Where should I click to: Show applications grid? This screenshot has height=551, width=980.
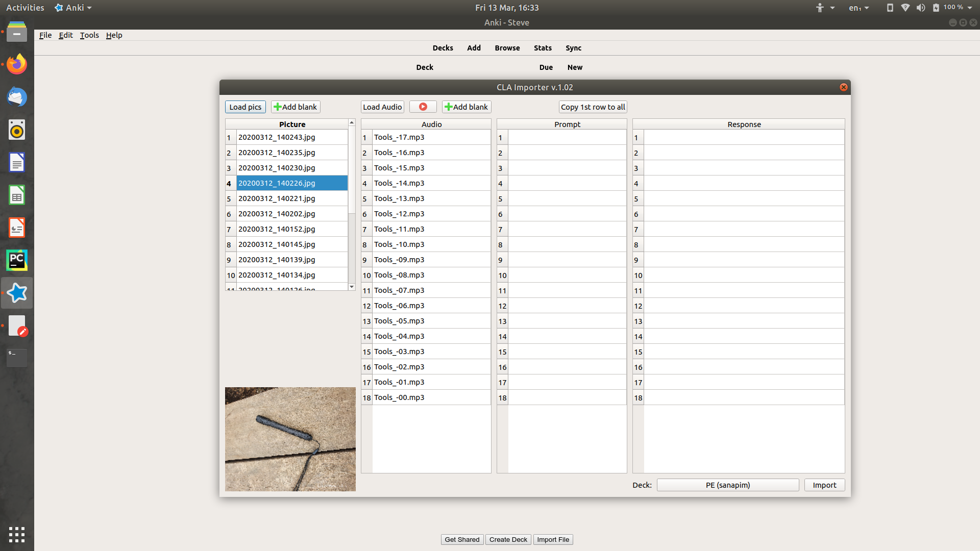coord(17,534)
